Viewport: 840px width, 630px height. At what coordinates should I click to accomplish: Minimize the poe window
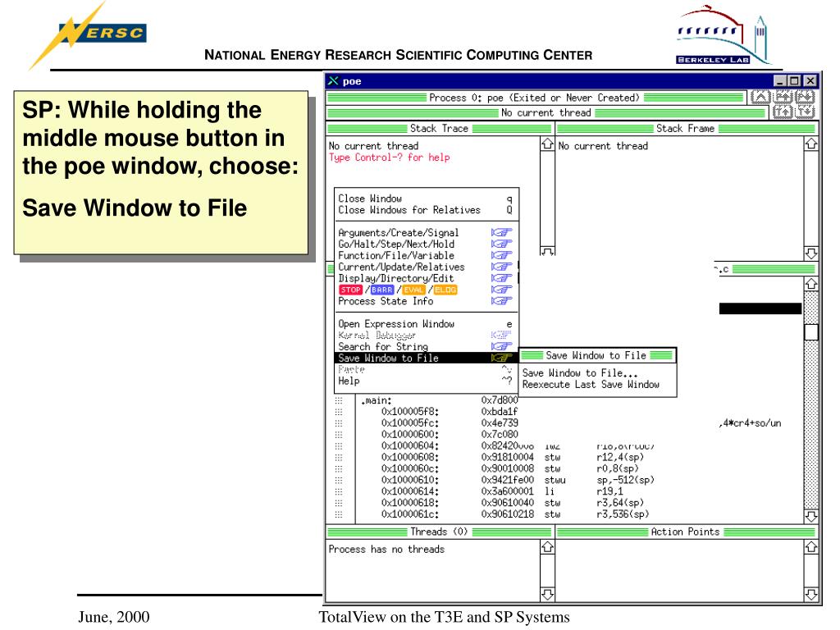point(781,81)
